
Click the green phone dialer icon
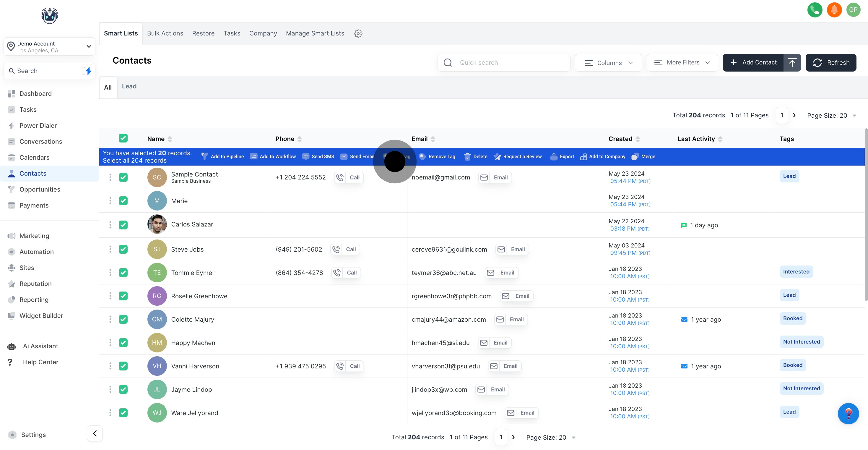815,10
